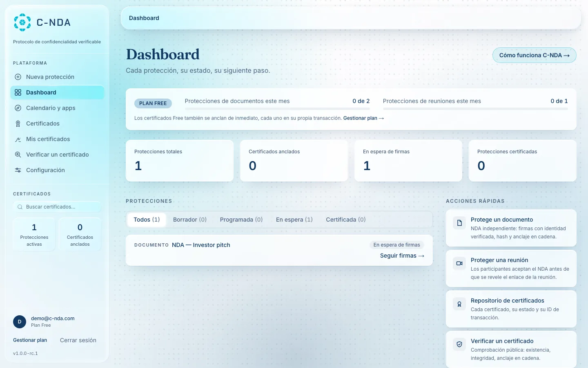Show the En espera (1) tab
Viewport: 588px width, 368px height.
point(294,220)
